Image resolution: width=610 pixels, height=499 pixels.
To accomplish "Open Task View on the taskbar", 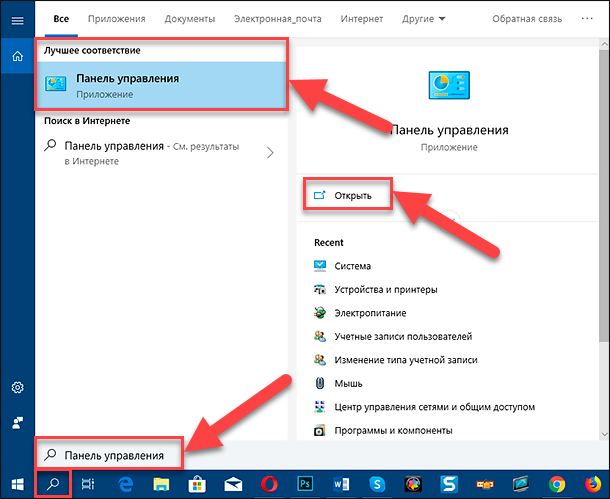I will [88, 484].
